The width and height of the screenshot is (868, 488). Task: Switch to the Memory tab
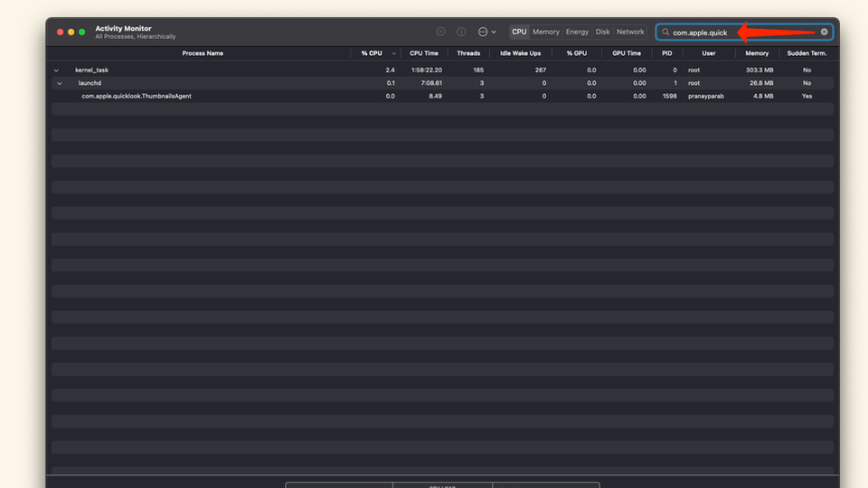546,33
